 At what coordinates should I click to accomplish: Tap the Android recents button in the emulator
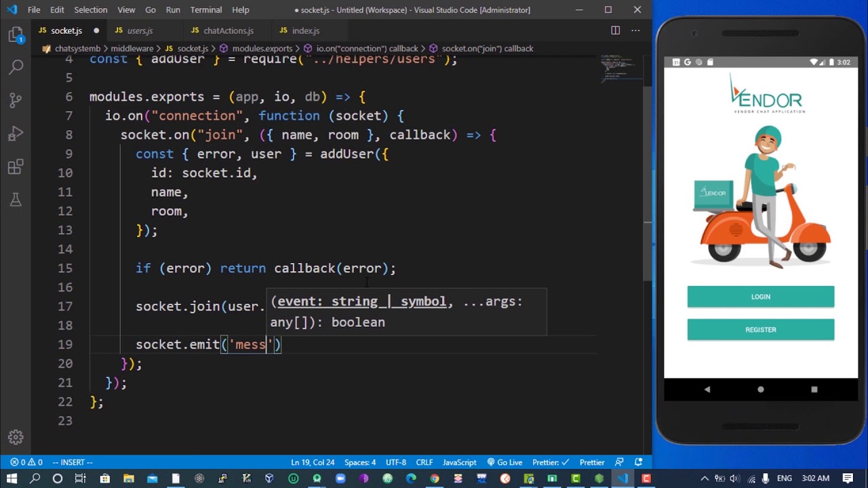point(814,390)
